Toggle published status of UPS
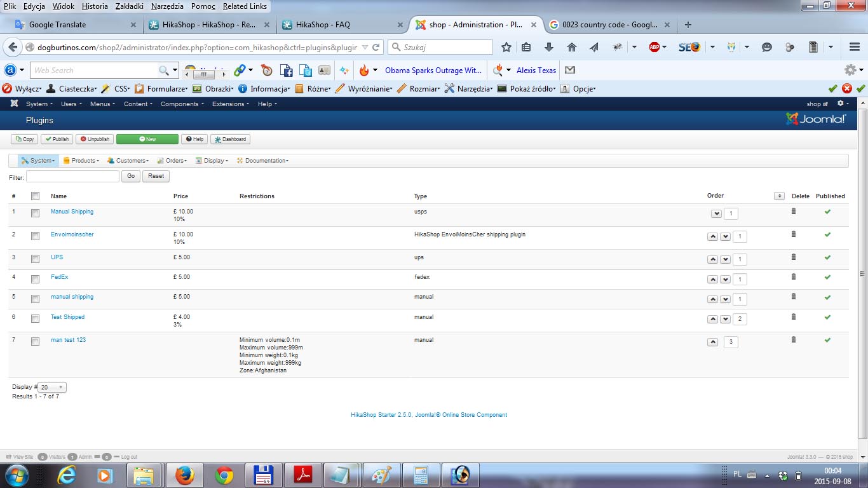Image resolution: width=868 pixels, height=488 pixels. 827,257
